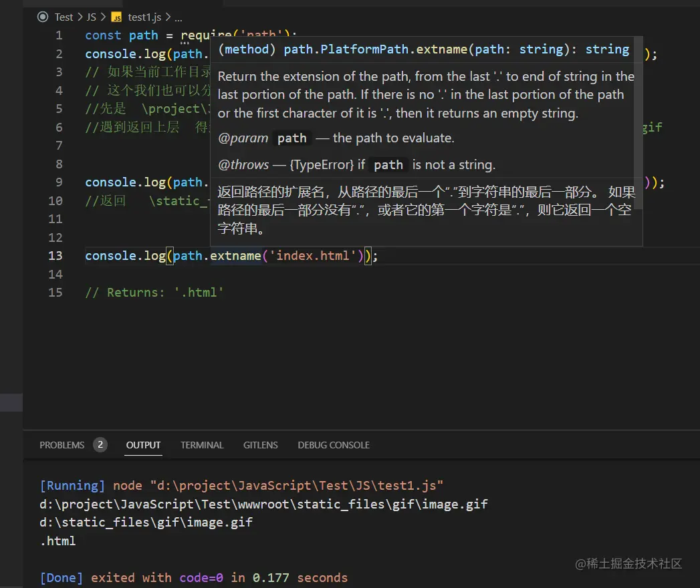The width and height of the screenshot is (700, 588).
Task: Click the circle icon before Test breadcrumb
Action: [43, 17]
